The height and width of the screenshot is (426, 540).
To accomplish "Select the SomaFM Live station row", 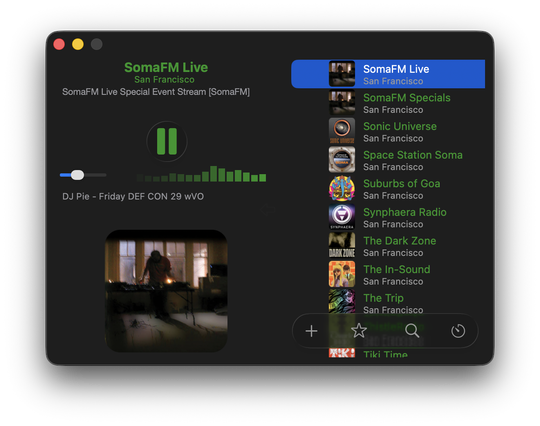I will pos(388,74).
